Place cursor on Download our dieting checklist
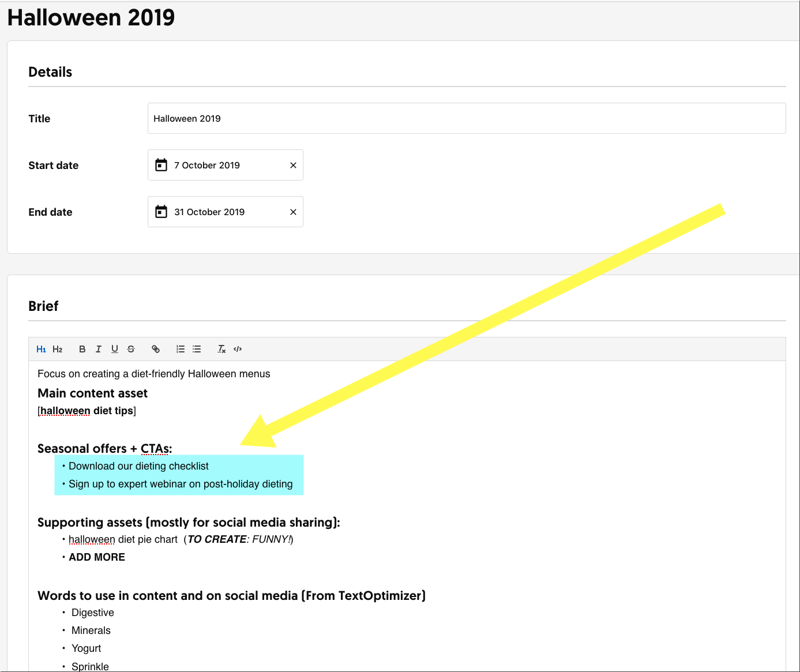 pyautogui.click(x=138, y=466)
